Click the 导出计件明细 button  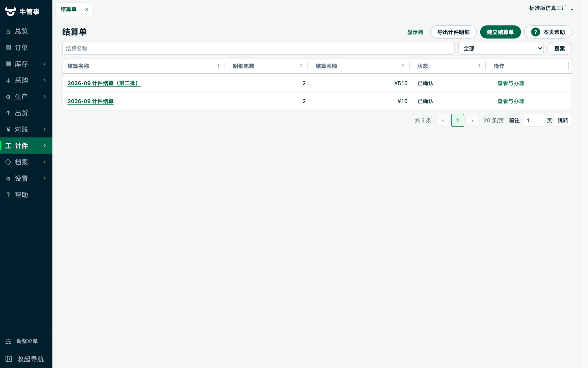pyautogui.click(x=453, y=32)
